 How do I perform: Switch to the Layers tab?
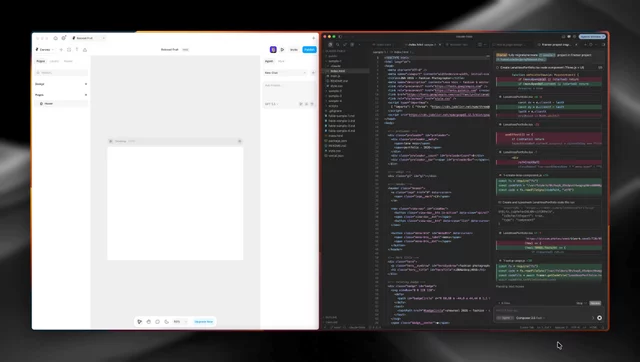pyautogui.click(x=54, y=61)
